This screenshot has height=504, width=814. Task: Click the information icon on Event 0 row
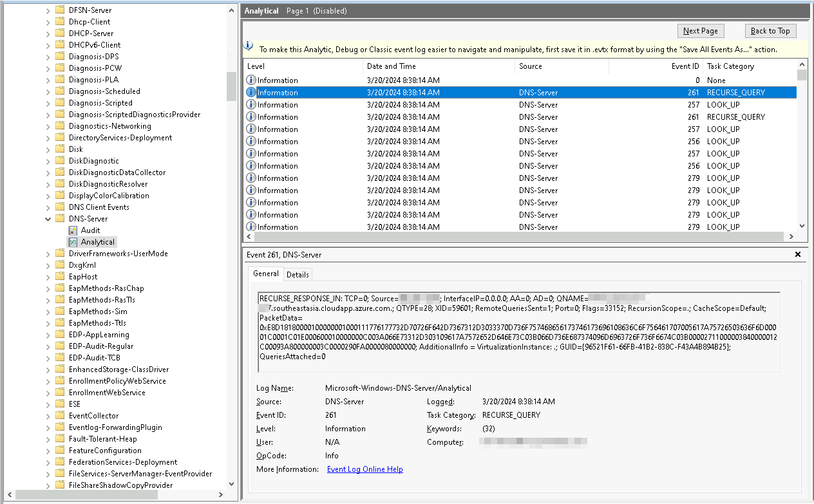[251, 80]
